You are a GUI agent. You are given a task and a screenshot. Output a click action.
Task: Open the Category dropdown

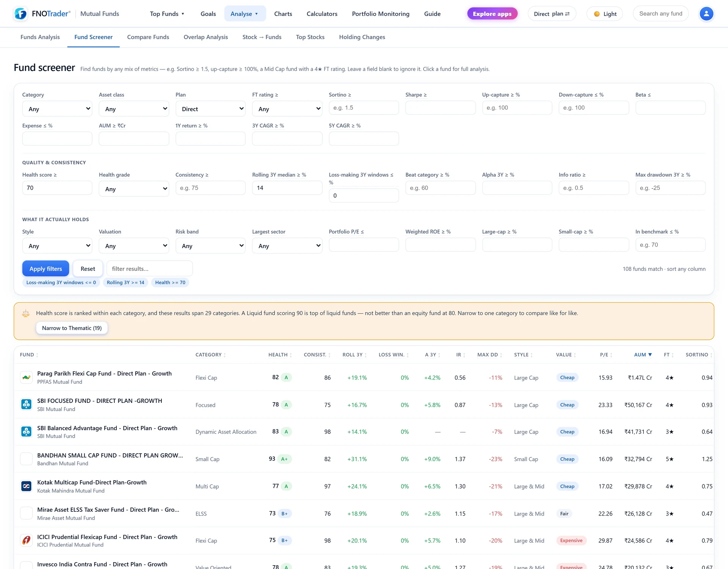[57, 109]
